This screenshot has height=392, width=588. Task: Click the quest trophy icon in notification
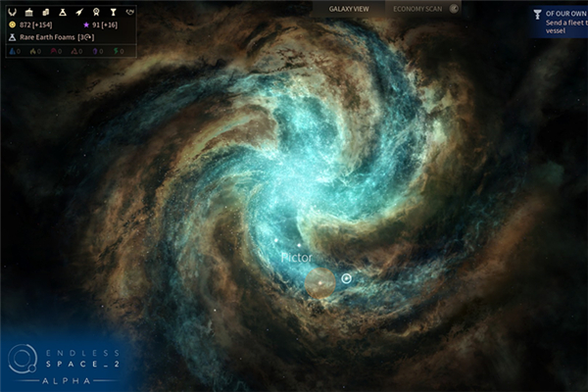[537, 15]
